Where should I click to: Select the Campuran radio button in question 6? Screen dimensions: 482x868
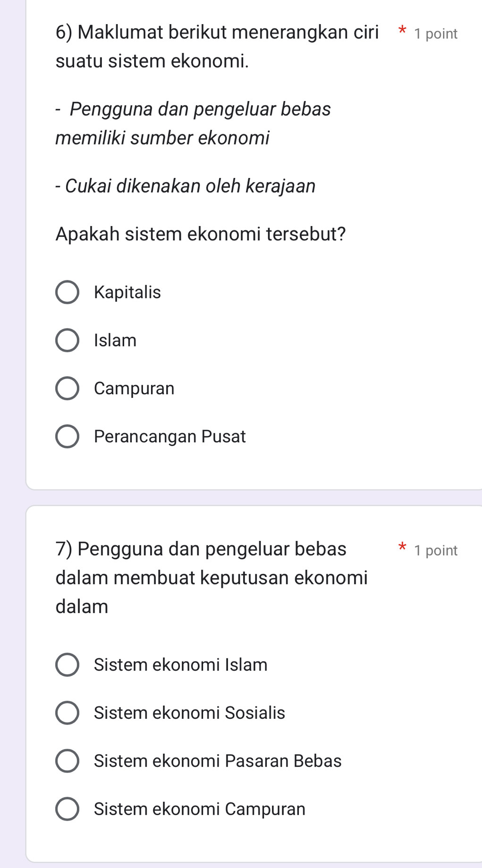pos(68,388)
